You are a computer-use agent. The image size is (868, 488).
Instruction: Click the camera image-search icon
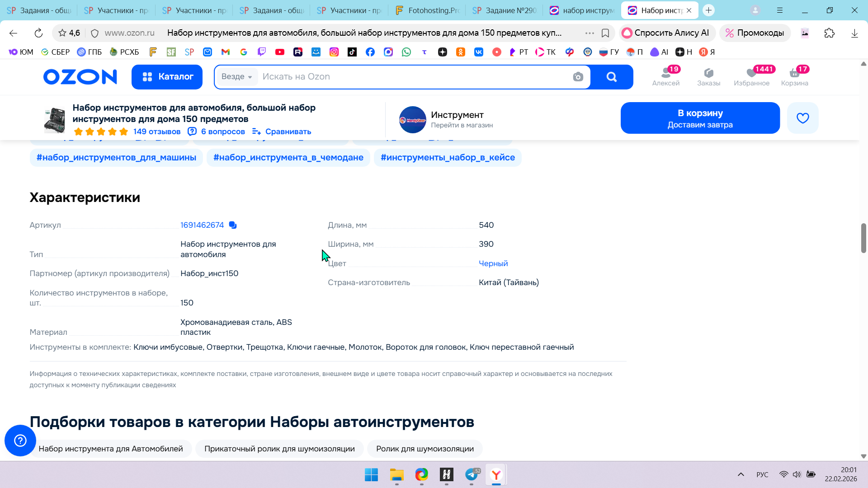coord(578,77)
